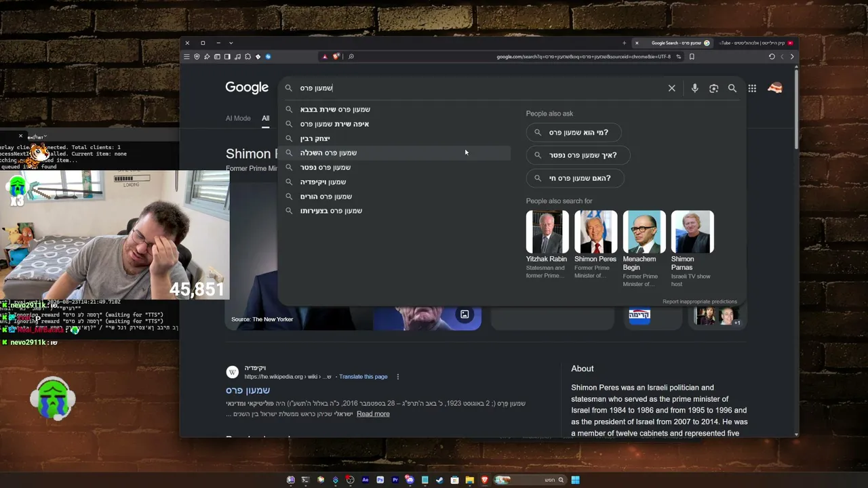This screenshot has height=488, width=868.
Task: Click the Brave Shields lion icon
Action: point(336,57)
